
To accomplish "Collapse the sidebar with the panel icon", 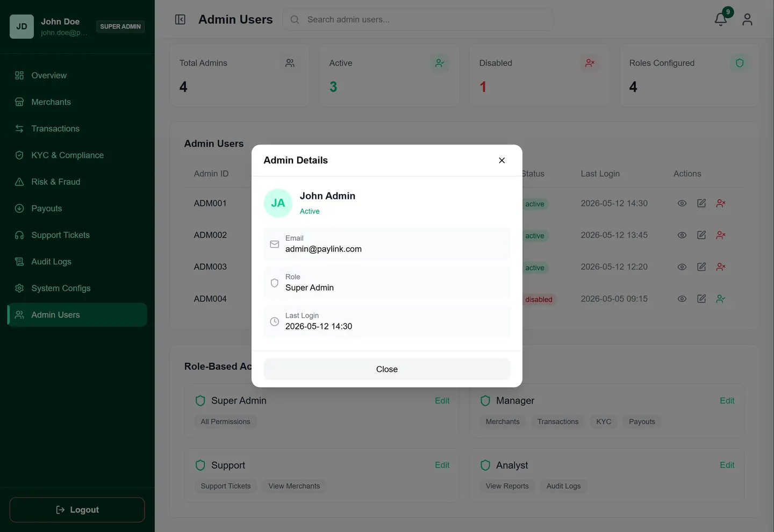I will click(180, 19).
